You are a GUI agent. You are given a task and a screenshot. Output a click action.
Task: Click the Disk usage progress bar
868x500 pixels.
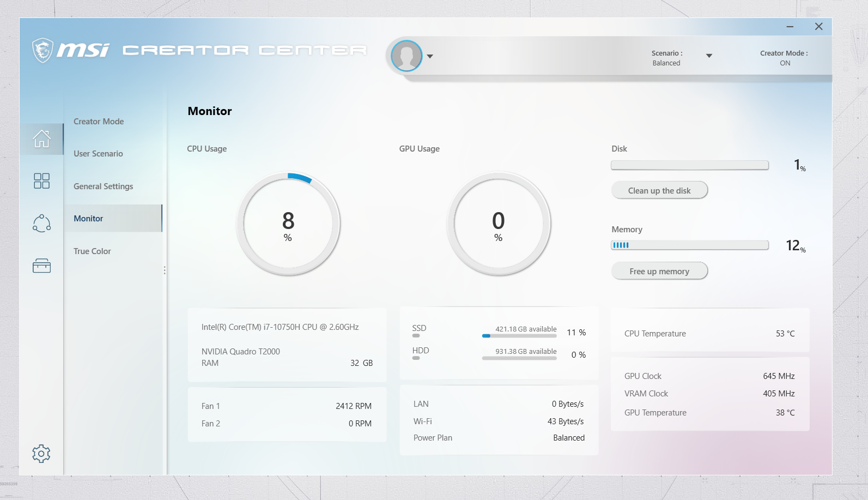tap(690, 165)
